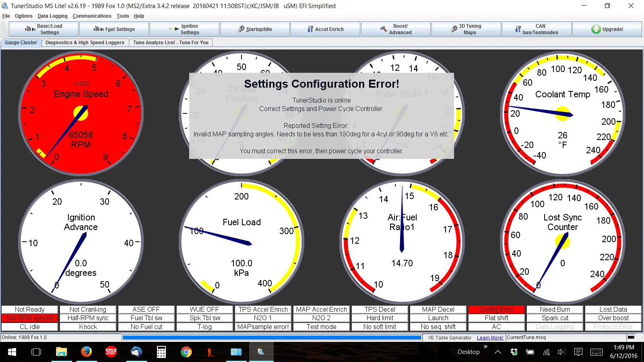Click the WUE OFF indicator

(205, 309)
